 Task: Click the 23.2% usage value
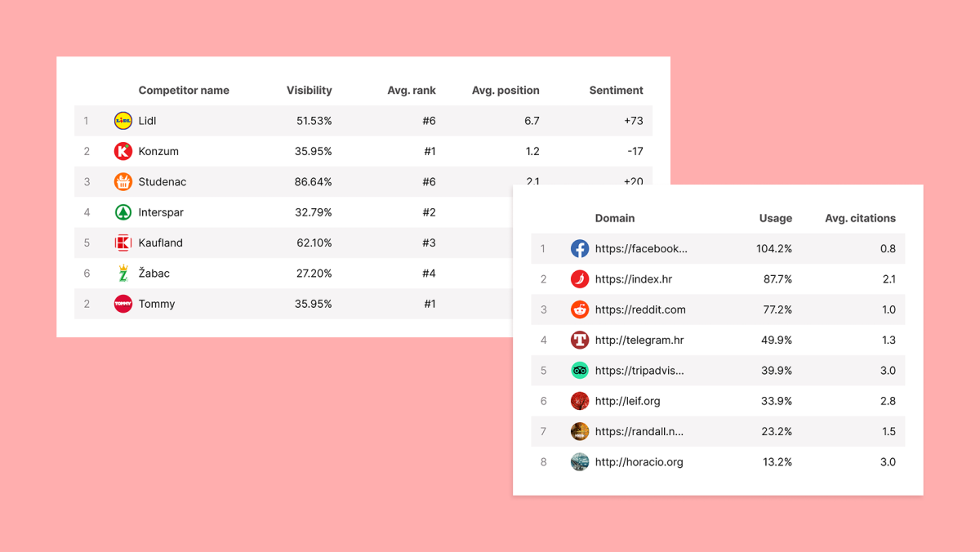777,431
